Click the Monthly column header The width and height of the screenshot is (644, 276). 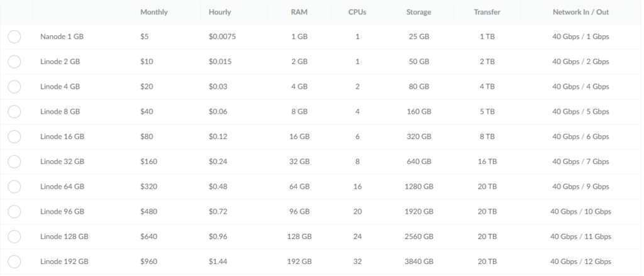pyautogui.click(x=153, y=12)
